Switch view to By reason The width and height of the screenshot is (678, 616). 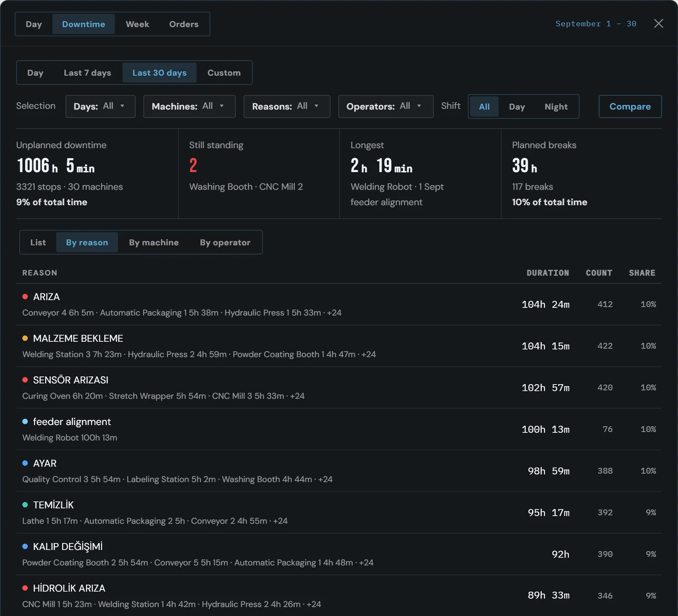(87, 242)
